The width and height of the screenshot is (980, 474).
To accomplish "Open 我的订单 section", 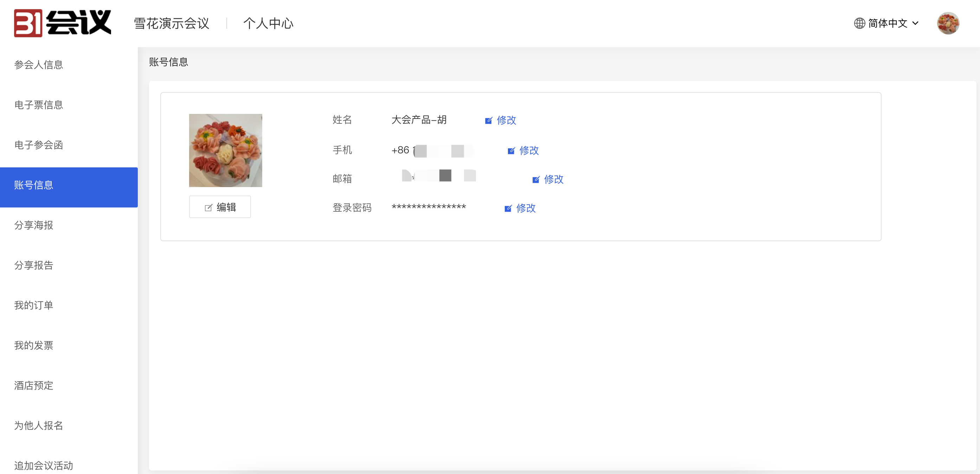I will tap(33, 305).
